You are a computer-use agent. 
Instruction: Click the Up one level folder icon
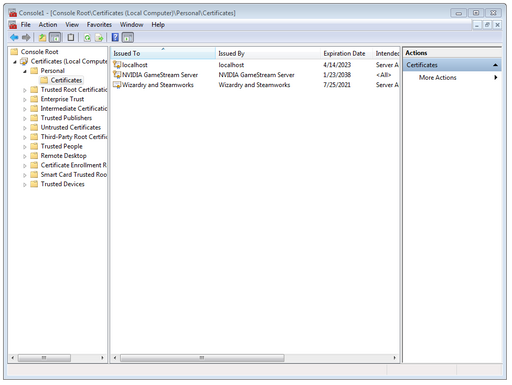42,38
